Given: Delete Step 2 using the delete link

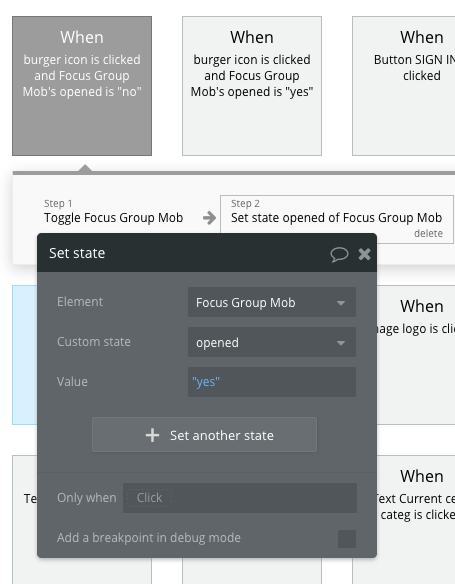Looking at the screenshot, I should [x=428, y=234].
